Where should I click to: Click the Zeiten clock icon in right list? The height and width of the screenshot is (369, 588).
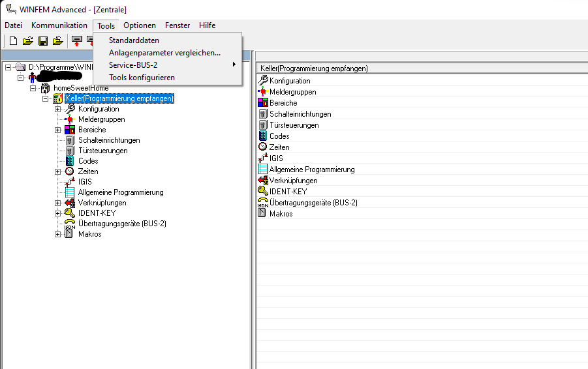(x=263, y=147)
